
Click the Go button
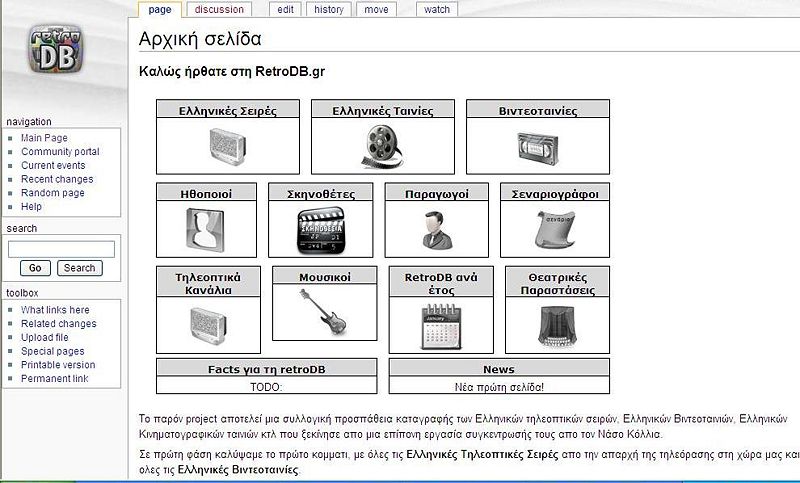[35, 268]
